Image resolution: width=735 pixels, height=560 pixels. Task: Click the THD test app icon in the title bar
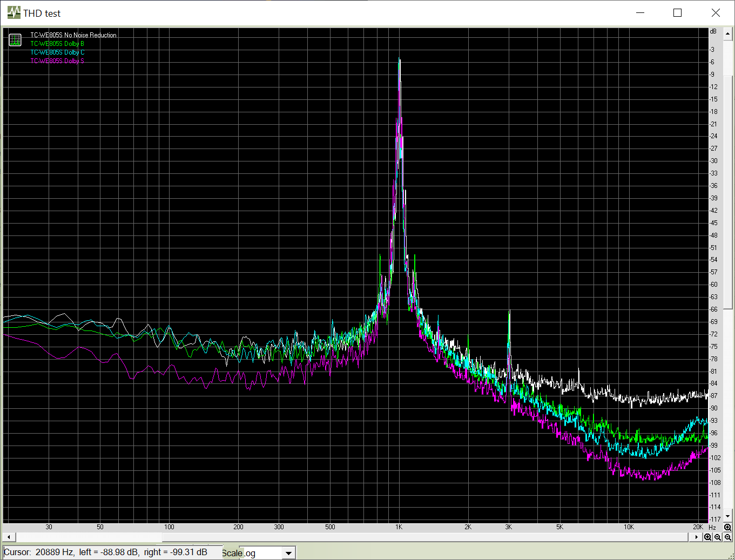[14, 13]
